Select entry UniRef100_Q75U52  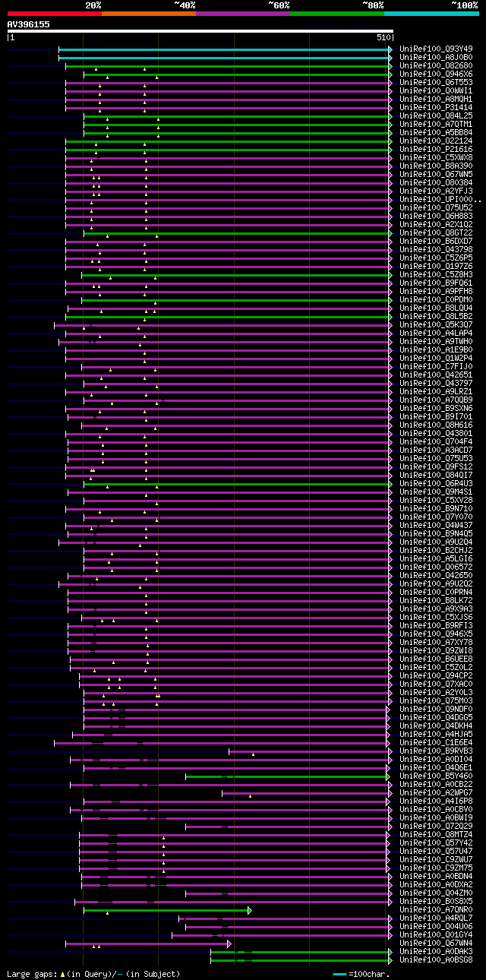[436, 207]
